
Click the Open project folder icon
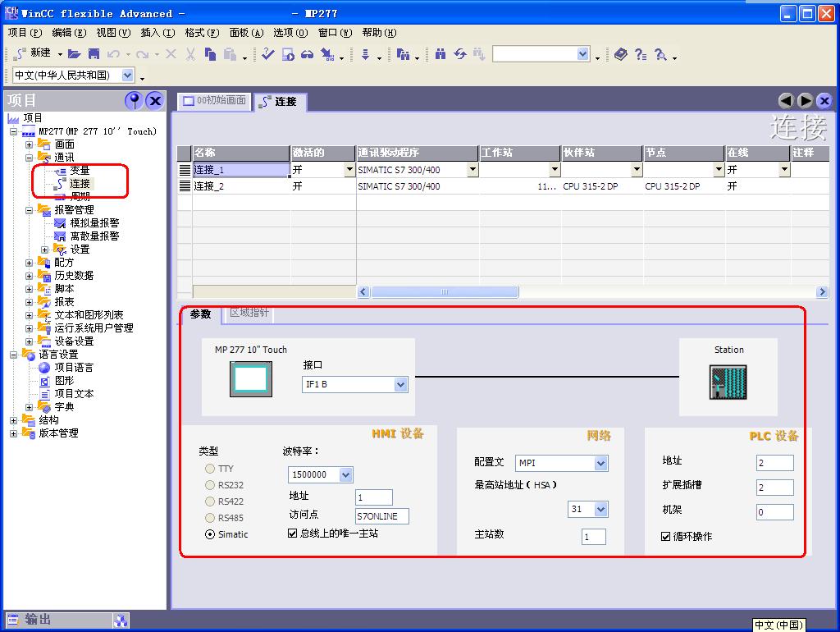[75, 54]
